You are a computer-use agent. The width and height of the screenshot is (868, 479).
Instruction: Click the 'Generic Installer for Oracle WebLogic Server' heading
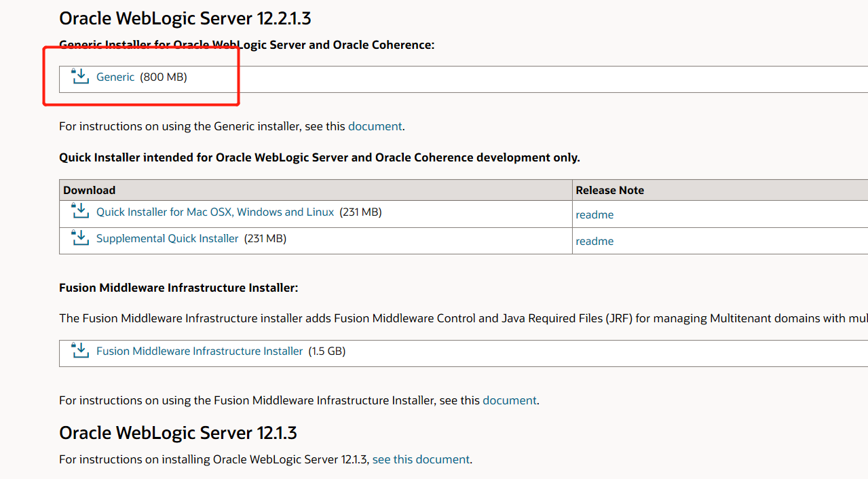click(247, 45)
